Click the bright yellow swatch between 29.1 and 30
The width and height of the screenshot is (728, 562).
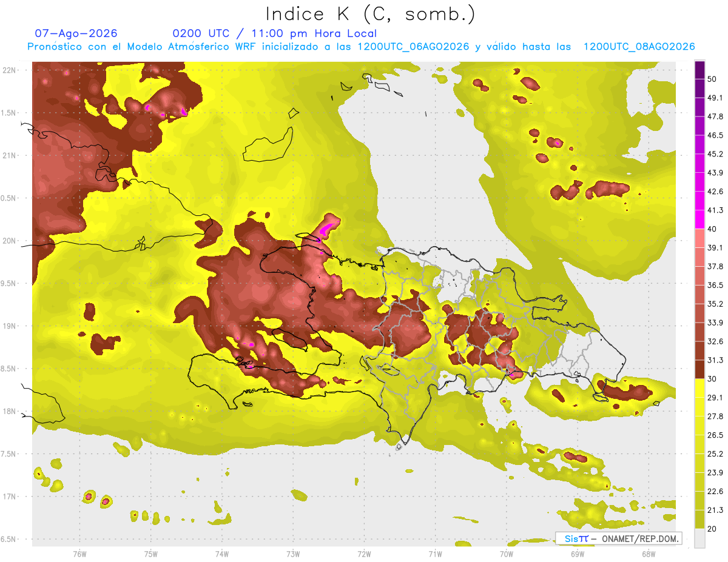pos(699,389)
